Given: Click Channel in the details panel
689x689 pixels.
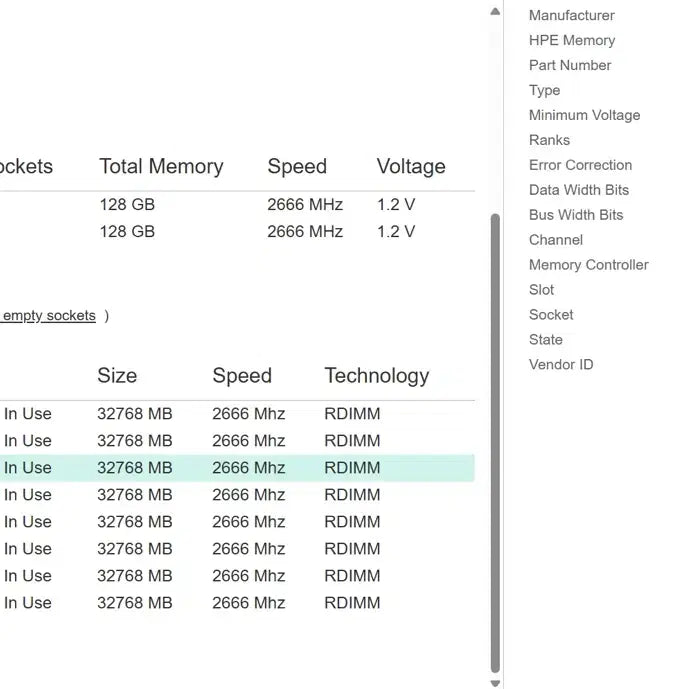Looking at the screenshot, I should click(556, 240).
